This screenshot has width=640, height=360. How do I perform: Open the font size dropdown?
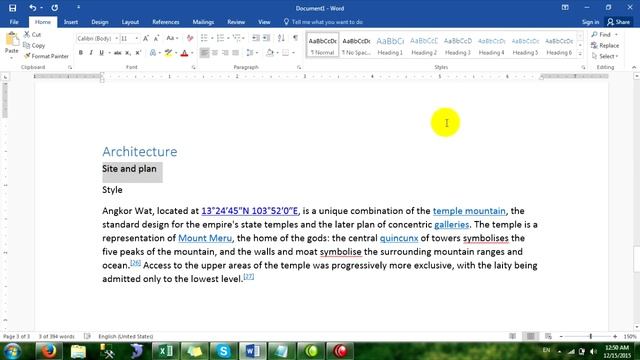[136, 38]
